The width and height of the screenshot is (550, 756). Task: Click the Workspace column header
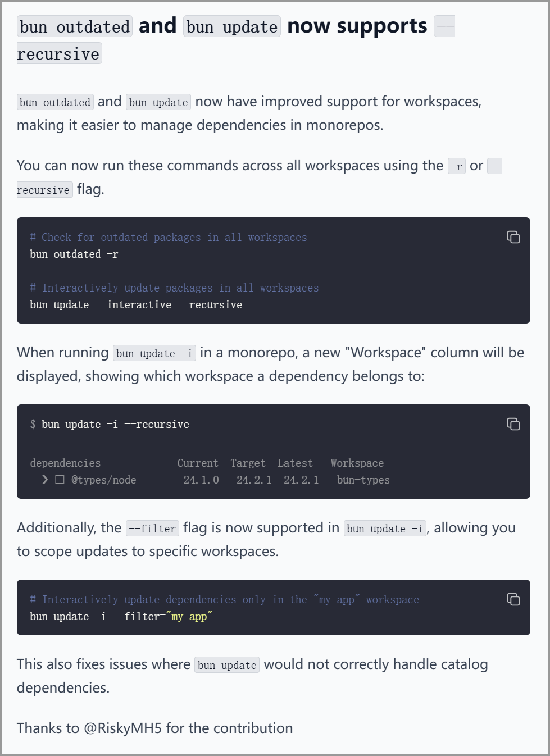[x=357, y=463]
